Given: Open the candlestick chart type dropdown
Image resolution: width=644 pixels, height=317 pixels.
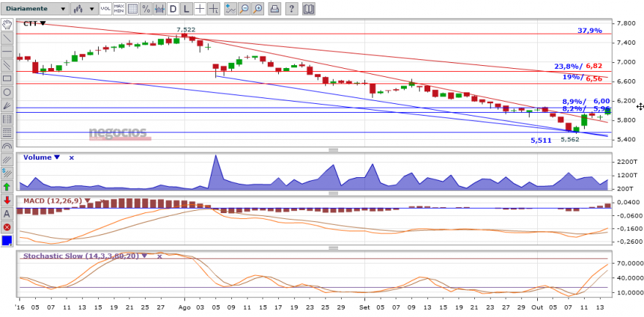Looking at the screenshot, I should (x=84, y=9).
